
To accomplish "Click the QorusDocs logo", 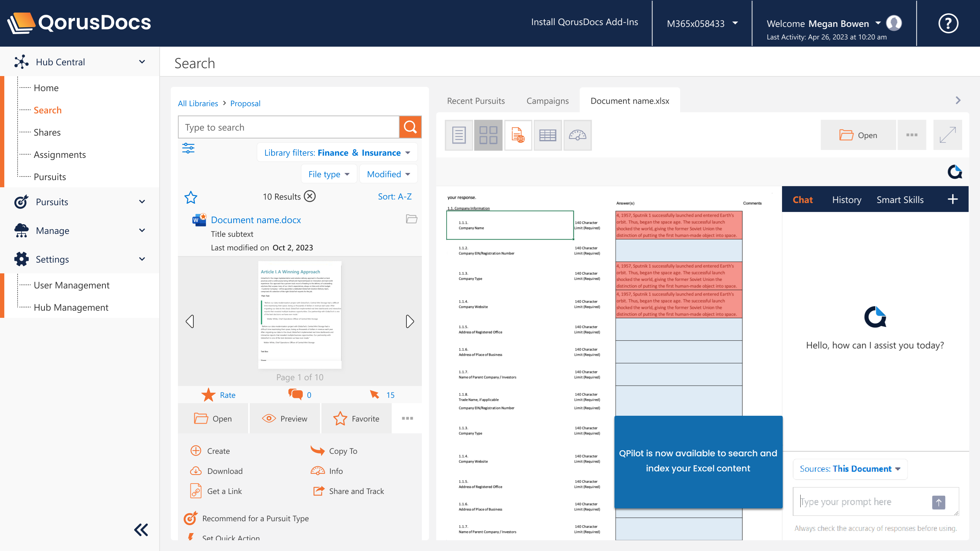I will pyautogui.click(x=79, y=23).
